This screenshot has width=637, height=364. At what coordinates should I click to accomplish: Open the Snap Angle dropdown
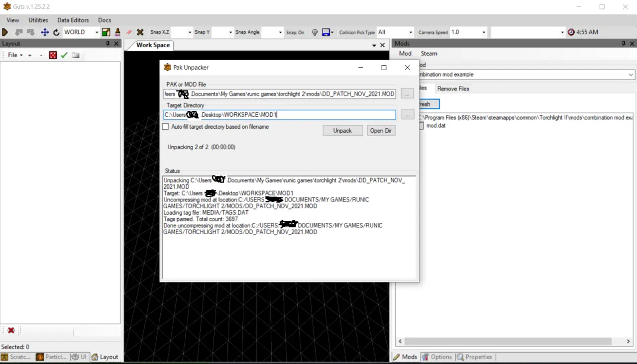(279, 32)
